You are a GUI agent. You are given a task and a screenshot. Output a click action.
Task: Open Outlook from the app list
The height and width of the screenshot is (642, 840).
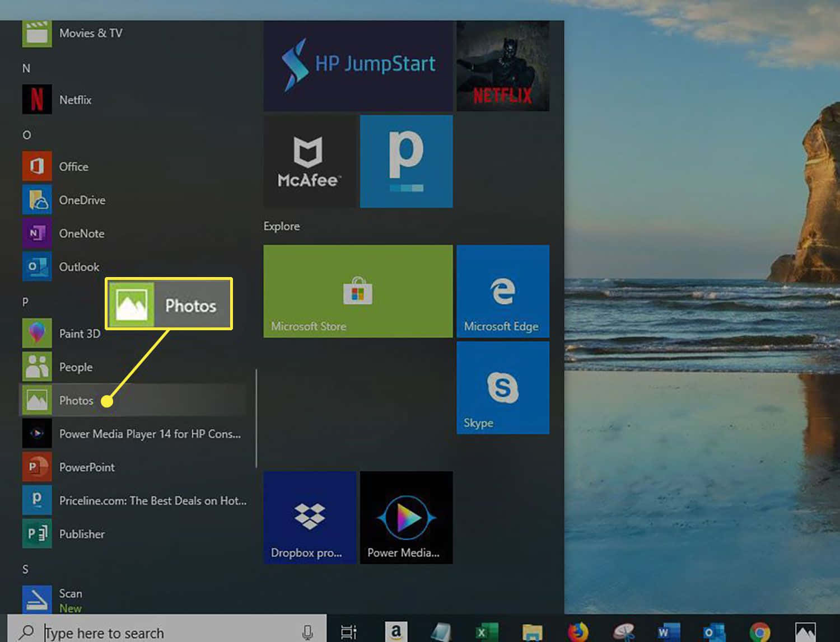click(x=133, y=267)
